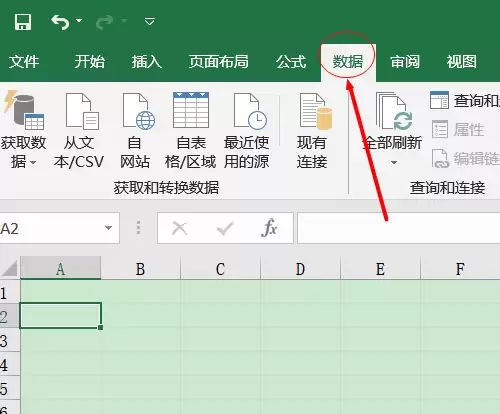Select column C header
Image resolution: width=500 pixels, height=414 pixels.
[220, 269]
